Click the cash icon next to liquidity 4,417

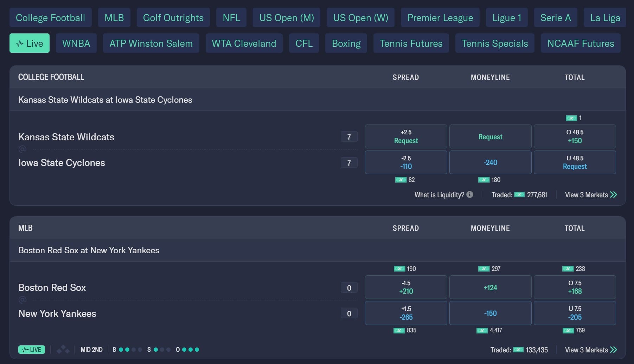(x=482, y=330)
